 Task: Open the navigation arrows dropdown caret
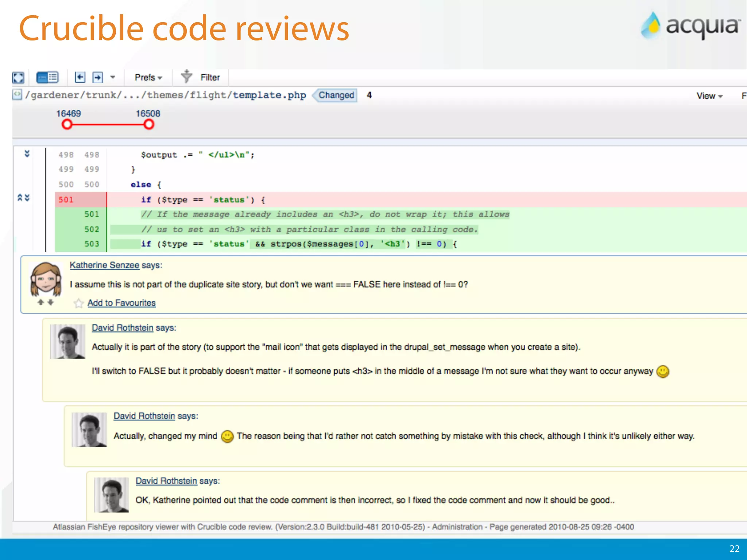click(113, 77)
